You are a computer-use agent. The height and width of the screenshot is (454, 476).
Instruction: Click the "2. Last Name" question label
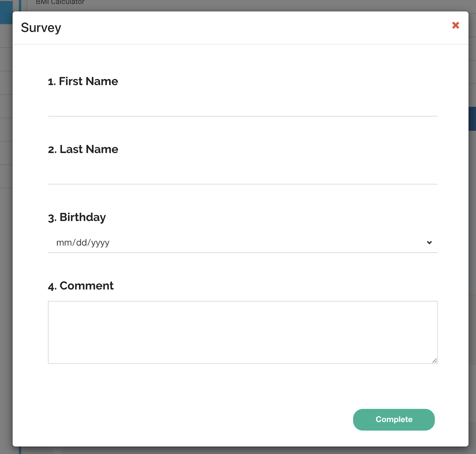click(83, 149)
